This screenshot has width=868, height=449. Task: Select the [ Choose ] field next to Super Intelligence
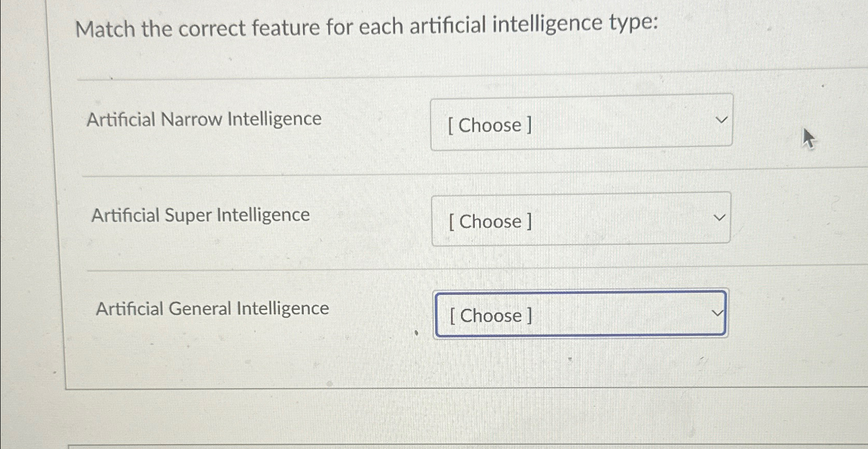pyautogui.click(x=581, y=219)
